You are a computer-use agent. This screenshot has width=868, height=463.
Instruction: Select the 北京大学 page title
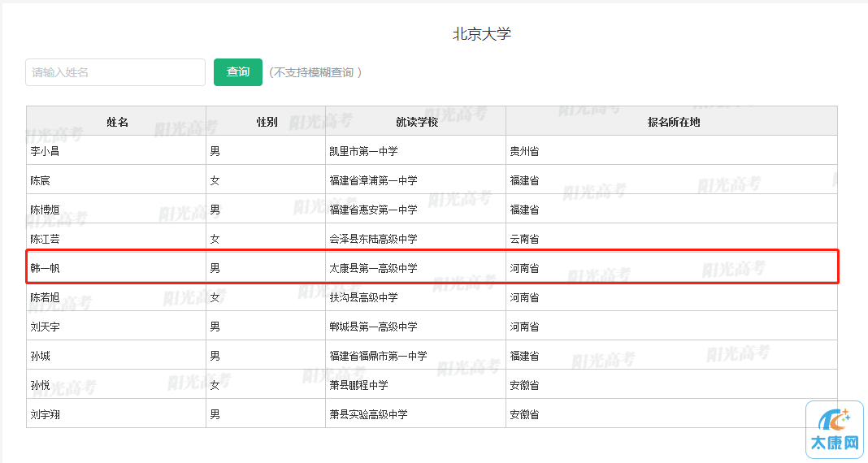point(482,34)
